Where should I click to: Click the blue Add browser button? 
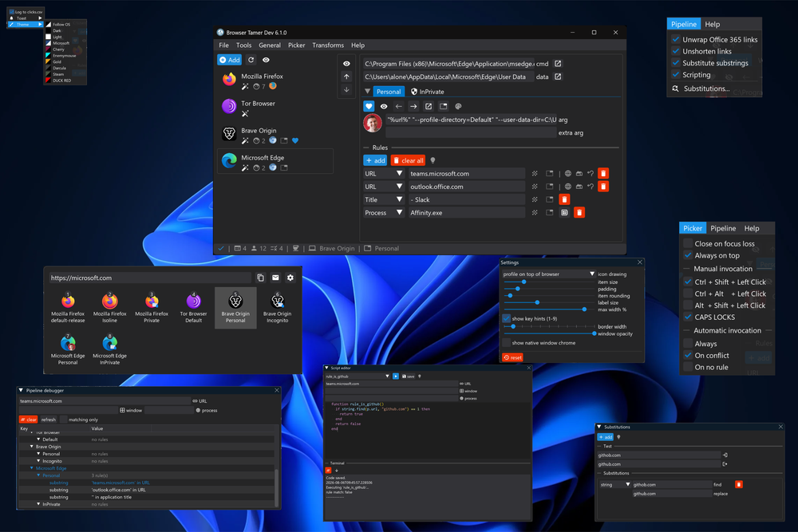pos(230,60)
